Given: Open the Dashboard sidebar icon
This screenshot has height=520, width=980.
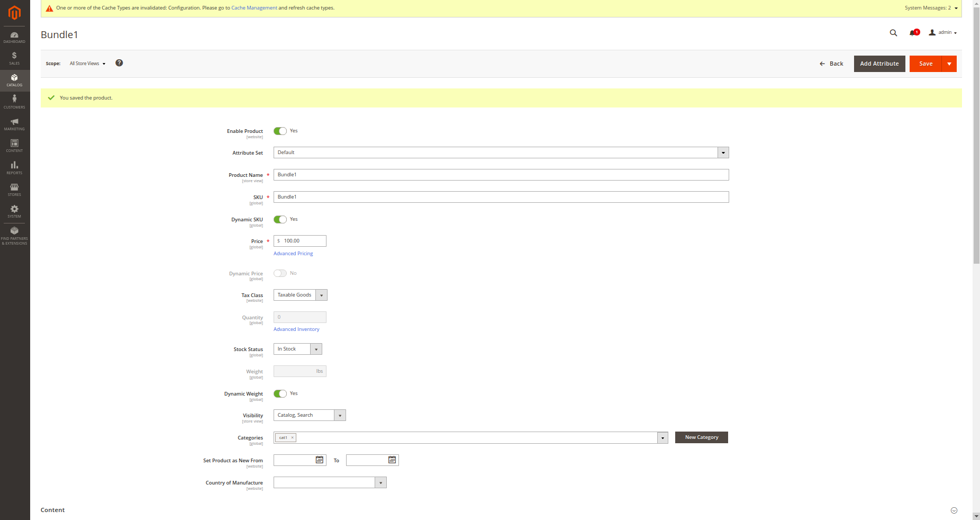Looking at the screenshot, I should pyautogui.click(x=14, y=37).
